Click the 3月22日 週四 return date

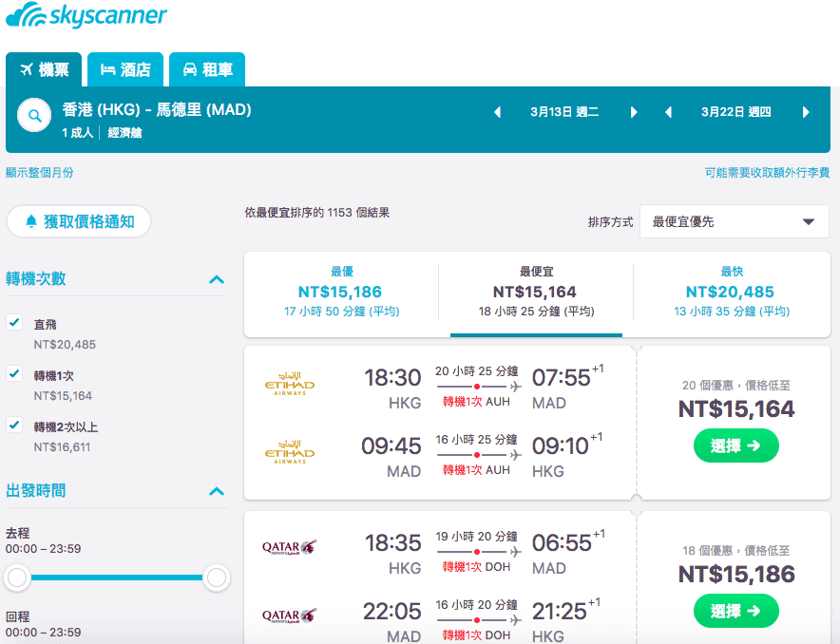(x=736, y=112)
